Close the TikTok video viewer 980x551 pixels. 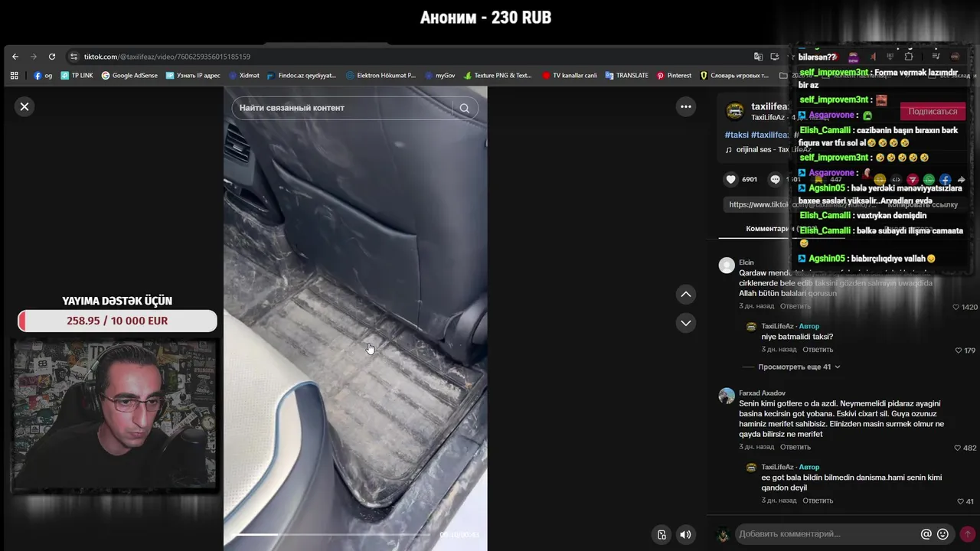tap(24, 106)
